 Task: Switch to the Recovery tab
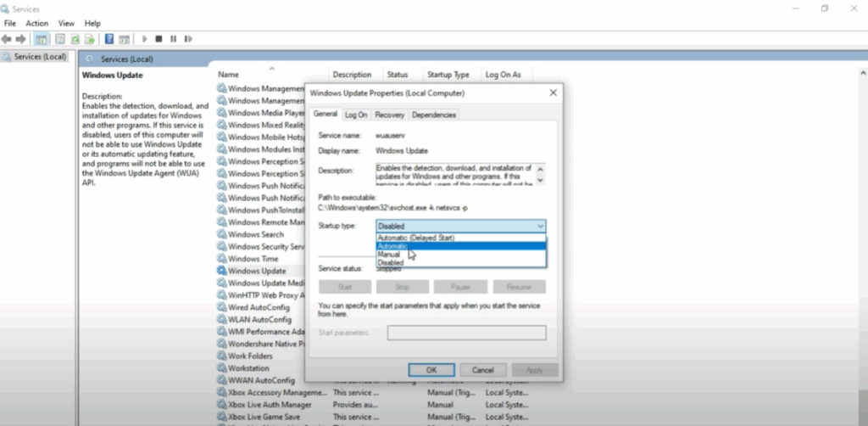pos(389,115)
